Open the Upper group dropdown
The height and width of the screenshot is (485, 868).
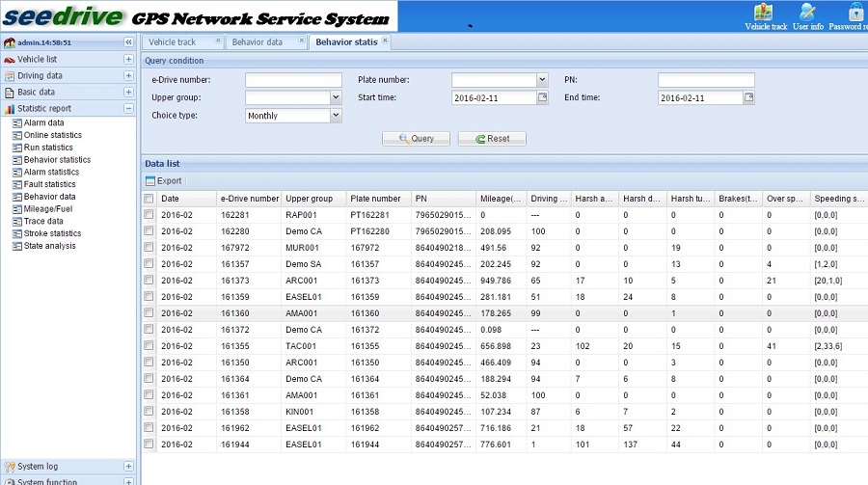[336, 97]
